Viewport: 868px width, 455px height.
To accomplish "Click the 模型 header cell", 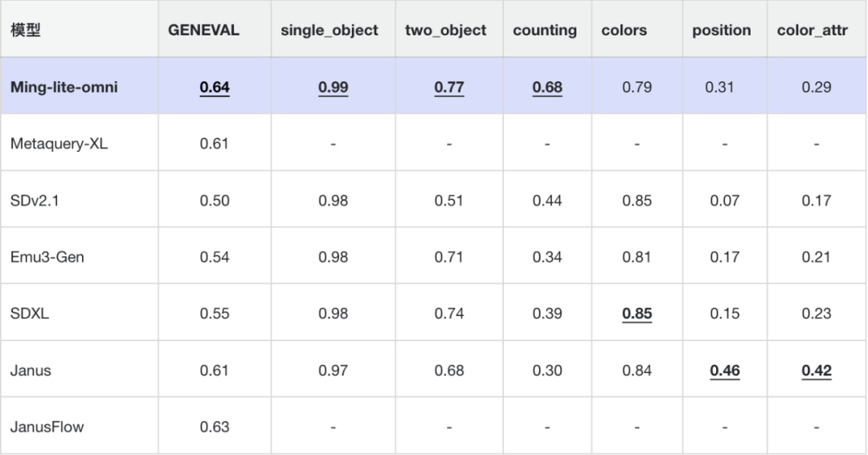I will 27,31.
